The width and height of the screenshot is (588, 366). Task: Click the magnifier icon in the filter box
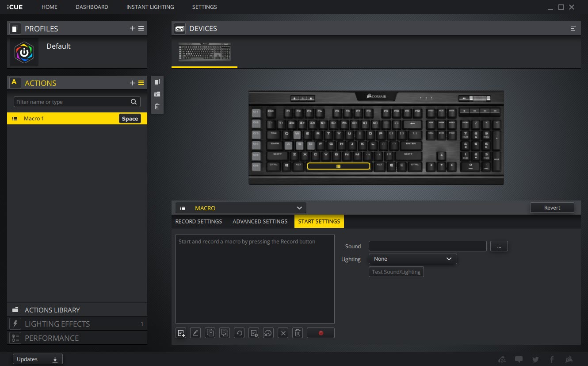pos(134,102)
